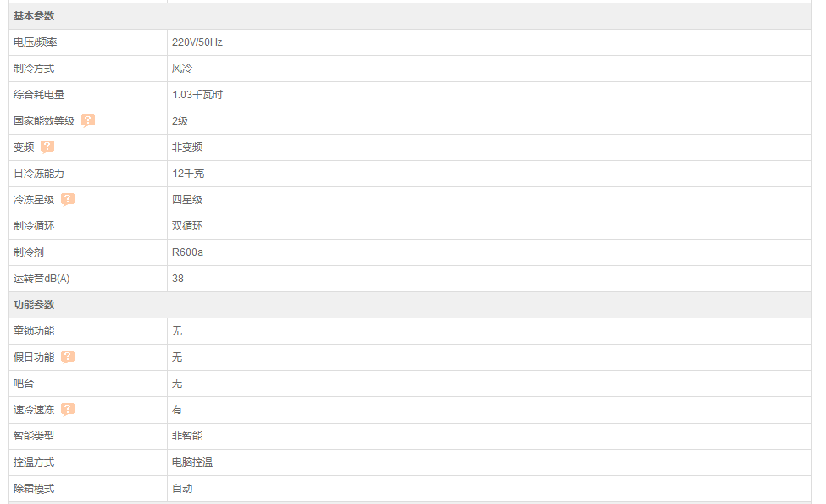Click the 电脑控温 value
This screenshot has height=504, width=826.
[x=192, y=462]
